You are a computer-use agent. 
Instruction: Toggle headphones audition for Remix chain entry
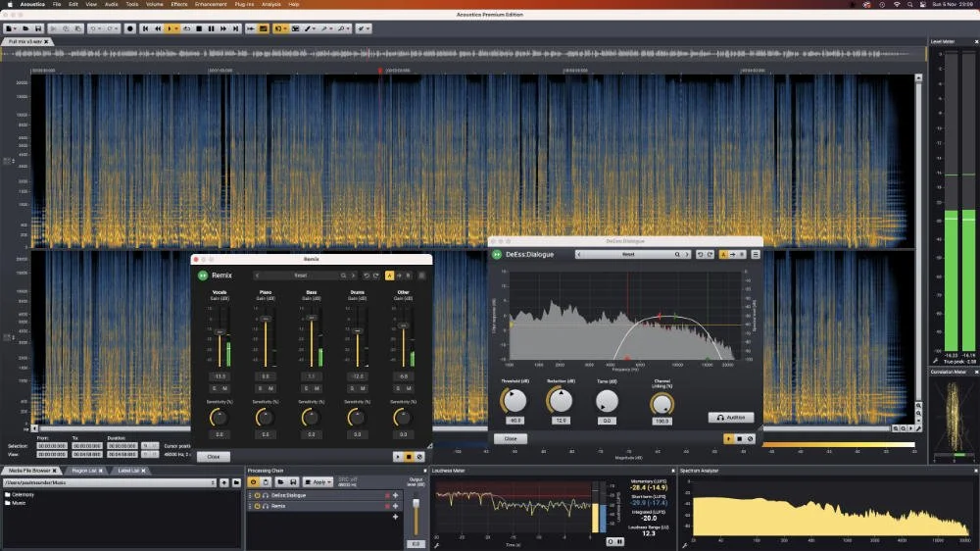(x=266, y=506)
